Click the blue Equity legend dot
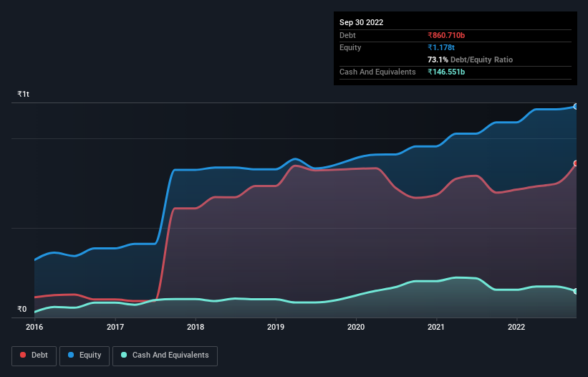 pyautogui.click(x=71, y=355)
